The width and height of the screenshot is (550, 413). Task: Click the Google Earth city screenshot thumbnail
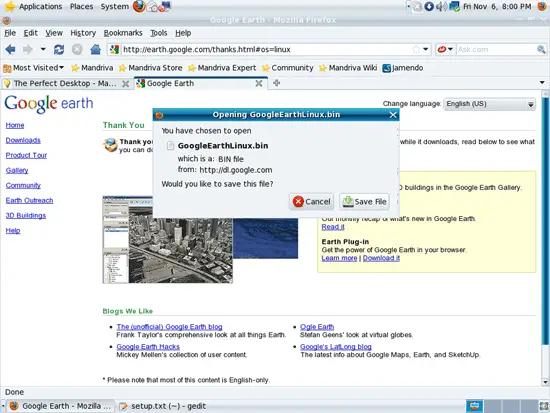[168, 240]
